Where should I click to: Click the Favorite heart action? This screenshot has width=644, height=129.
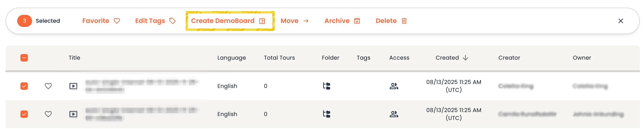click(101, 21)
